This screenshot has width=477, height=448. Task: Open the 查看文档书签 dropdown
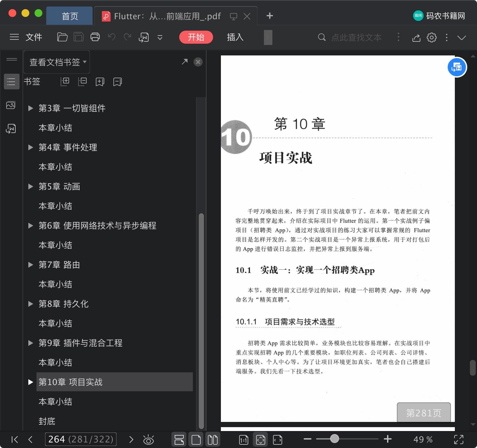point(57,62)
